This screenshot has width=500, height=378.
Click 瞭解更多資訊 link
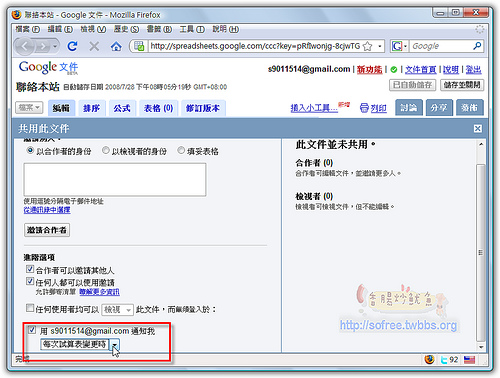pos(99,292)
